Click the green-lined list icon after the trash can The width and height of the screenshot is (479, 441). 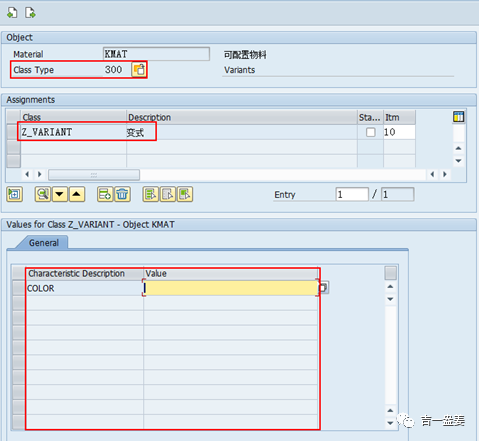[x=151, y=194]
